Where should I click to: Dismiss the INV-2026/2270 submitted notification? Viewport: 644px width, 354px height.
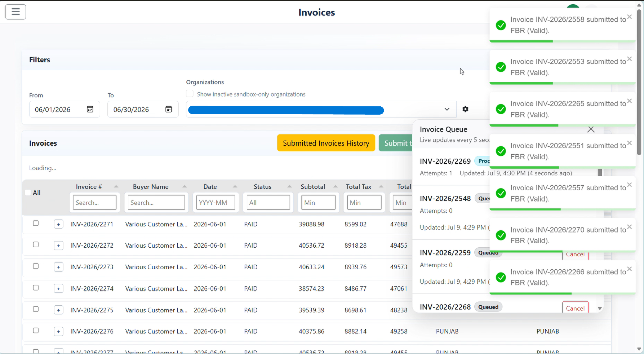click(x=629, y=227)
